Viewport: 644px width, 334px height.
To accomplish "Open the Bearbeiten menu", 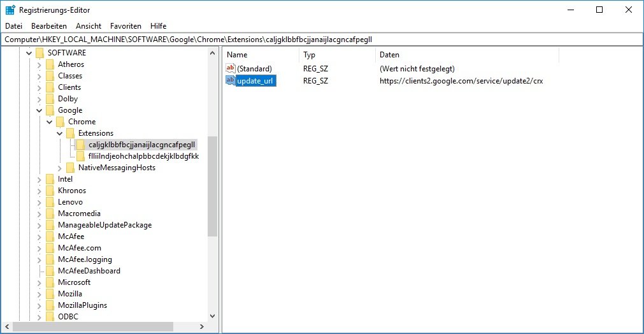I will pos(49,26).
